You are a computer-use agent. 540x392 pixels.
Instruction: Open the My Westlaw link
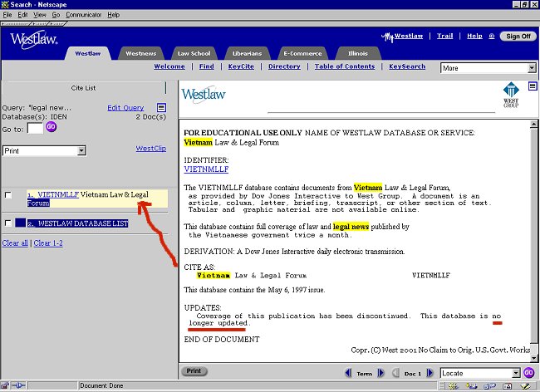(402, 37)
